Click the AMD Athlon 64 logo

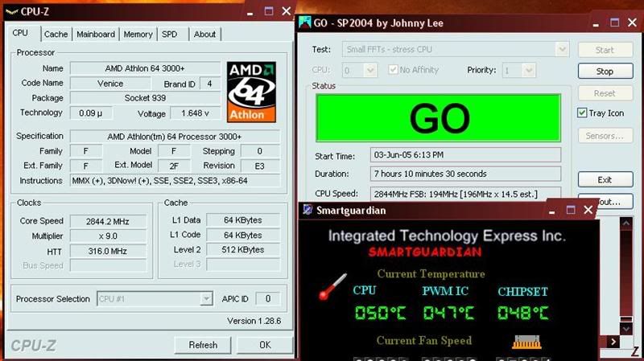[x=251, y=92]
